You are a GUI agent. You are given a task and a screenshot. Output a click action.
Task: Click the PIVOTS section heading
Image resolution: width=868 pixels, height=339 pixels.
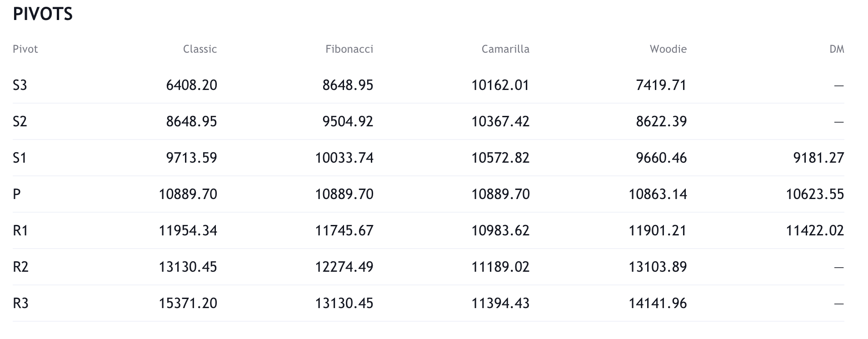click(43, 15)
